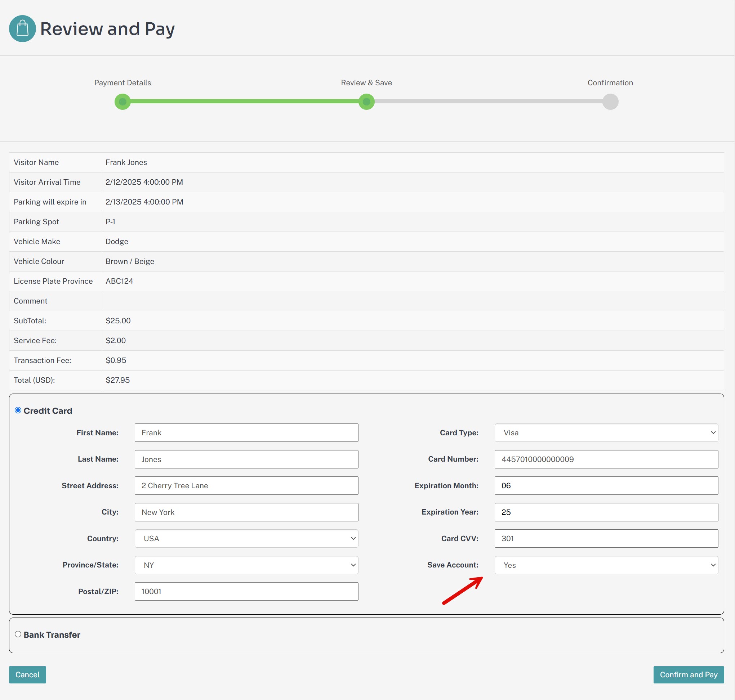This screenshot has width=735, height=700.
Task: Click the Postal/ZIP input field
Action: click(246, 591)
